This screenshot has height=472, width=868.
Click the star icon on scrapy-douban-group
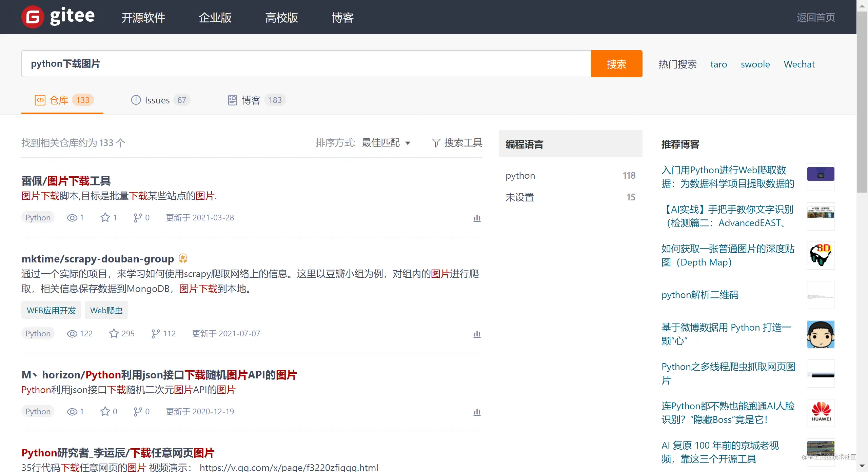click(x=114, y=333)
